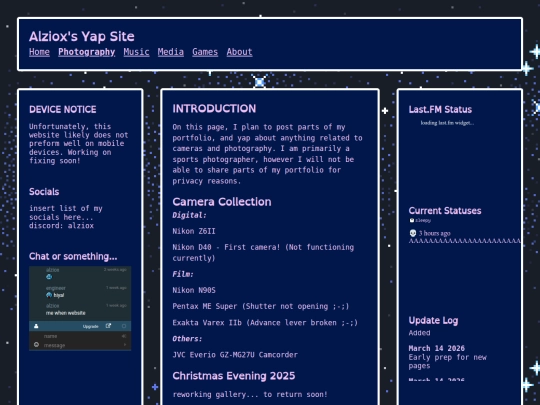Screen dimensions: 540x405
Task: Open chat in popout window icon
Action: pos(108,326)
